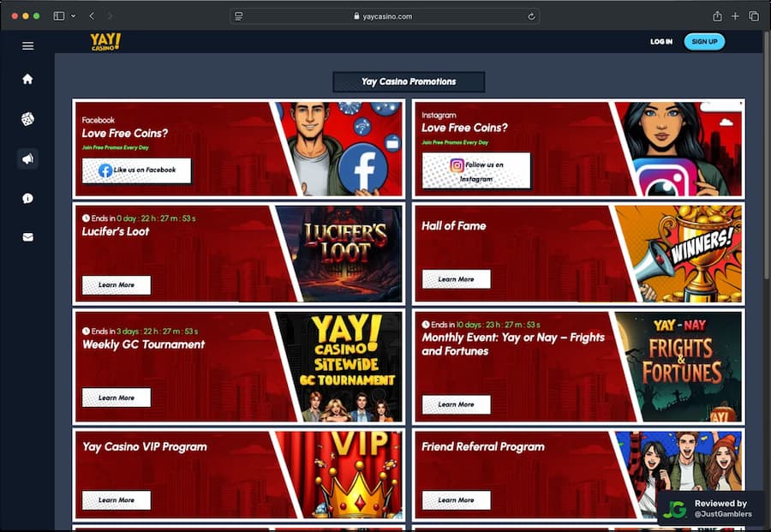Open the browser share icon
This screenshot has height=532, width=771.
[718, 15]
